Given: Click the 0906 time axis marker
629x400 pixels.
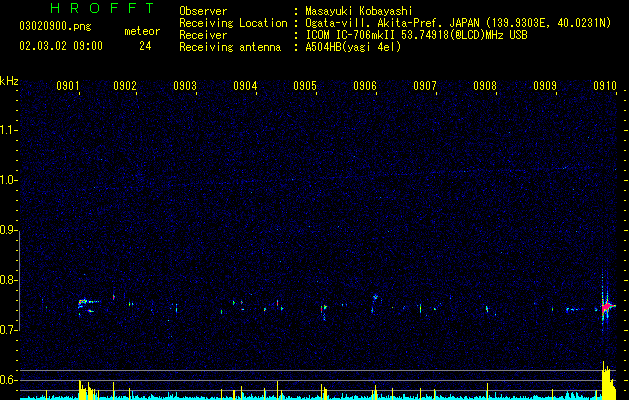Looking at the screenshot, I should 365,86.
